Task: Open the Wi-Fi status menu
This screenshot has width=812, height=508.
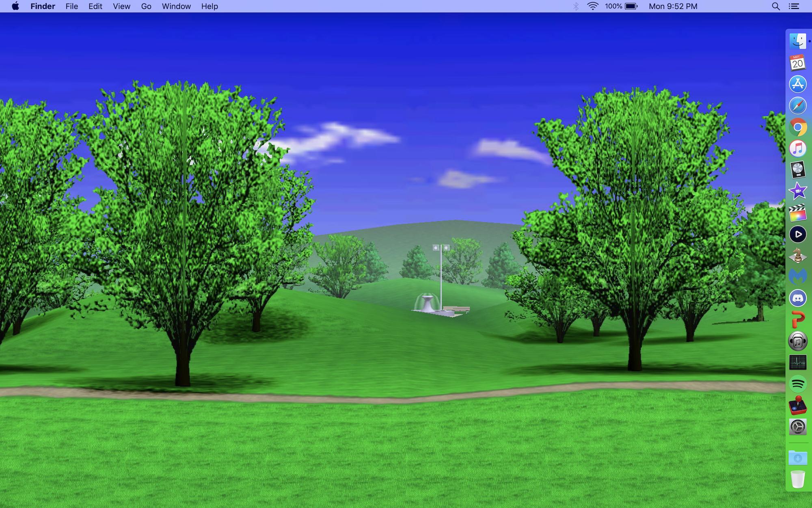Action: (592, 6)
